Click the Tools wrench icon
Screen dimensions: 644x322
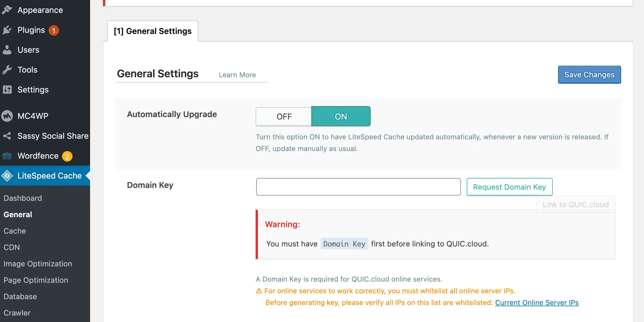pos(7,70)
